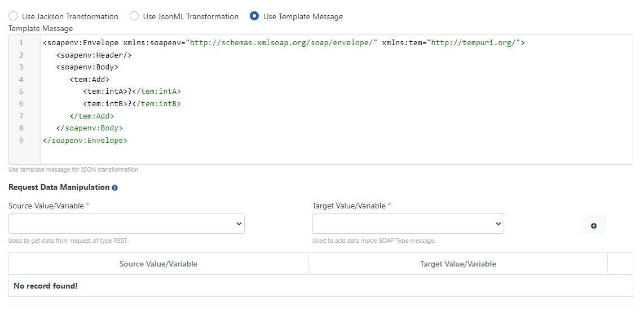Click the plus icon to add mapping

[x=593, y=225]
